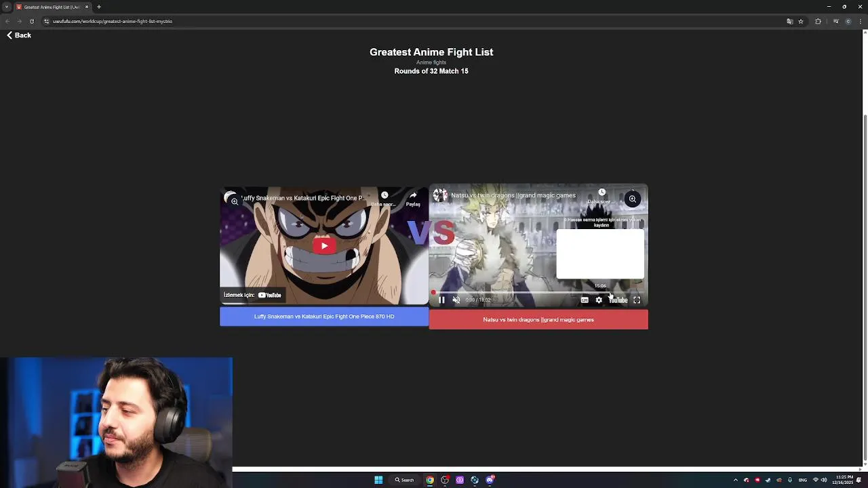This screenshot has height=488, width=868.
Task: Open the Natsu video title link
Action: coord(513,195)
